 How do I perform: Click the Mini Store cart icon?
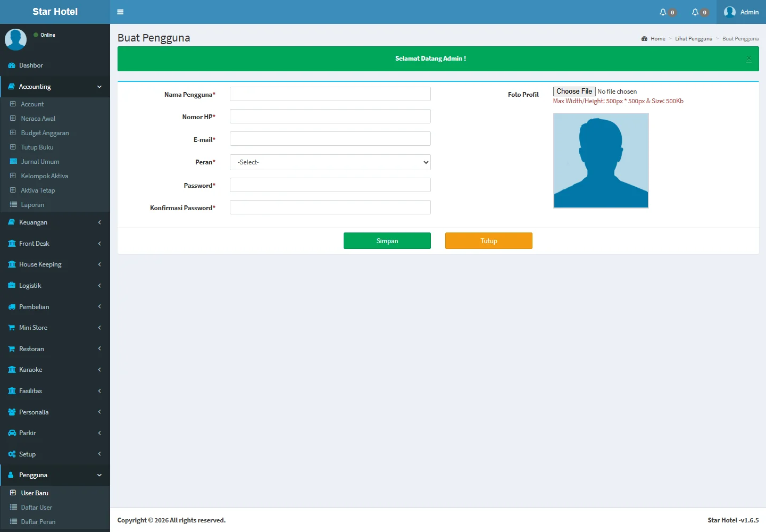click(12, 328)
